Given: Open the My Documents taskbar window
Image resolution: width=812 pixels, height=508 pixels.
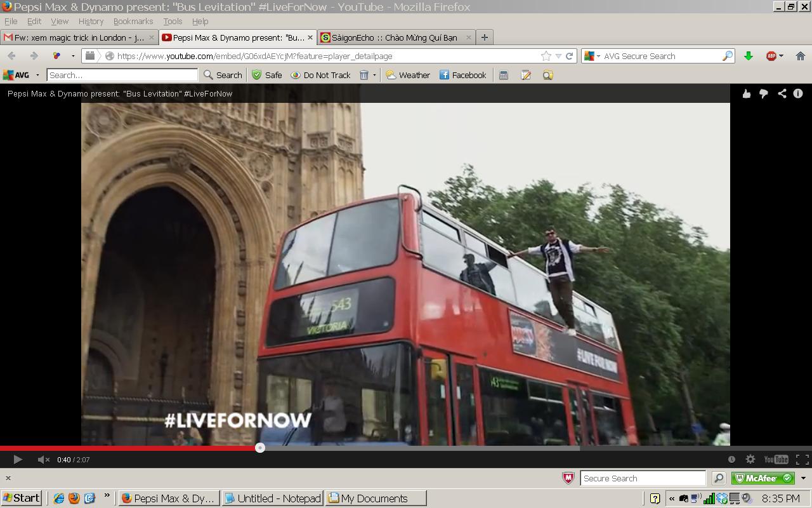Looking at the screenshot, I should tap(376, 498).
